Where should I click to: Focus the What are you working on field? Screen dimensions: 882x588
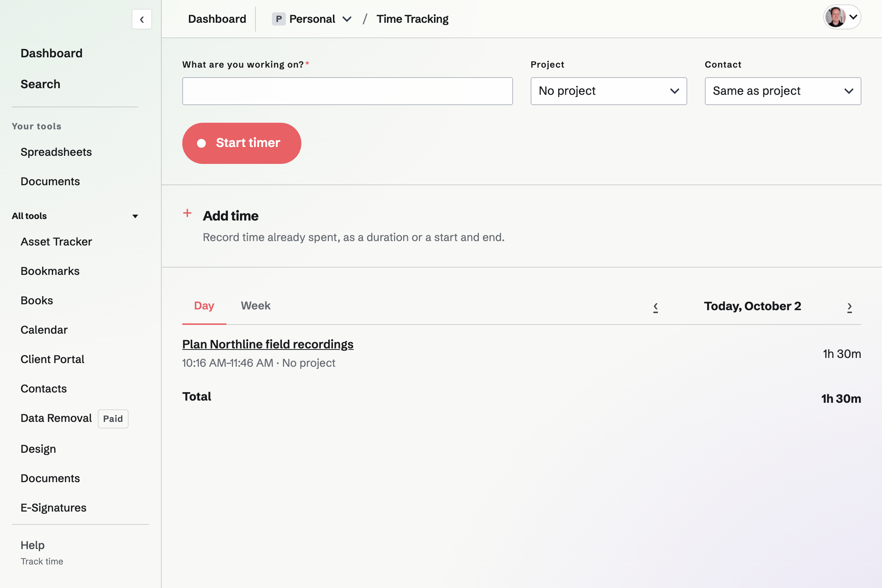point(347,91)
